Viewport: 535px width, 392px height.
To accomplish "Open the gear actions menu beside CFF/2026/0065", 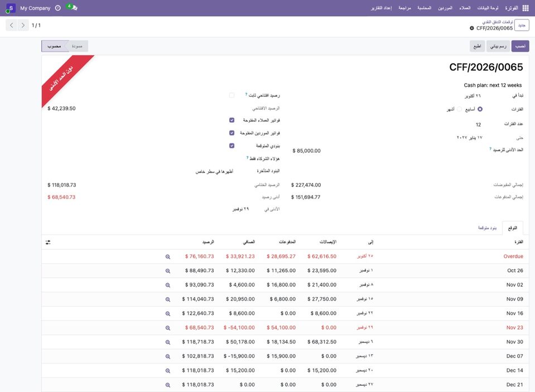I will pos(471,28).
